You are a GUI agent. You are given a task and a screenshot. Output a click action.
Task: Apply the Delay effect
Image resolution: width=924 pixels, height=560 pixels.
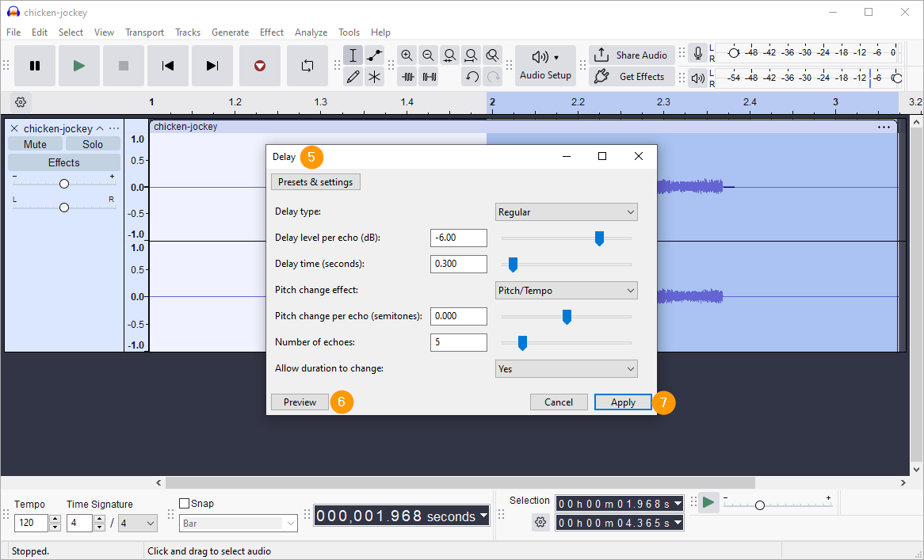(623, 402)
